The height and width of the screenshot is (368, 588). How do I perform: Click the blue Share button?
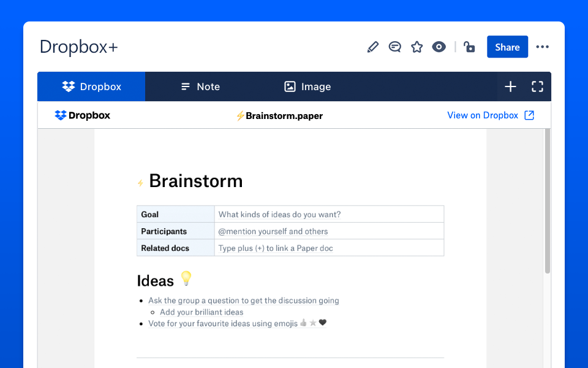click(x=507, y=47)
